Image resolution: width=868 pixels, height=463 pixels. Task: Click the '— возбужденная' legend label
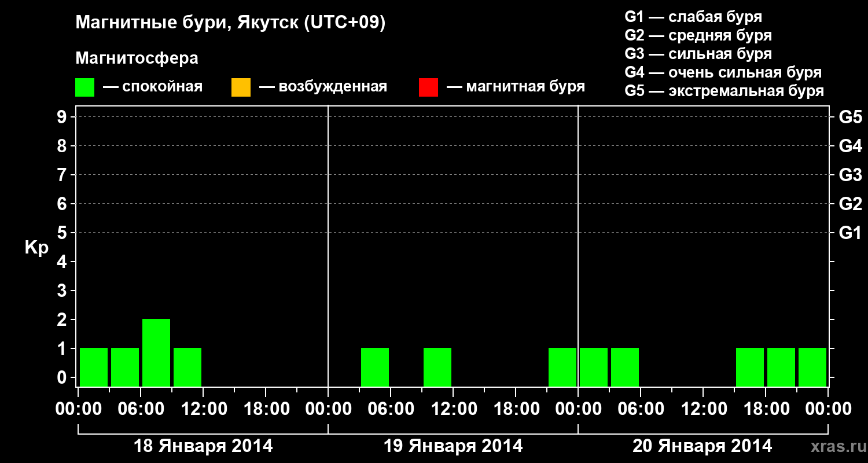tap(323, 87)
